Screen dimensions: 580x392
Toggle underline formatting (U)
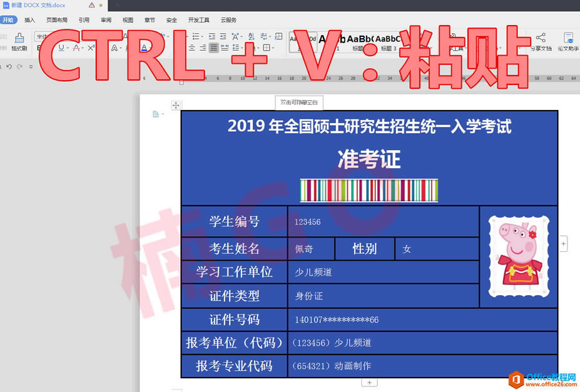(61, 48)
